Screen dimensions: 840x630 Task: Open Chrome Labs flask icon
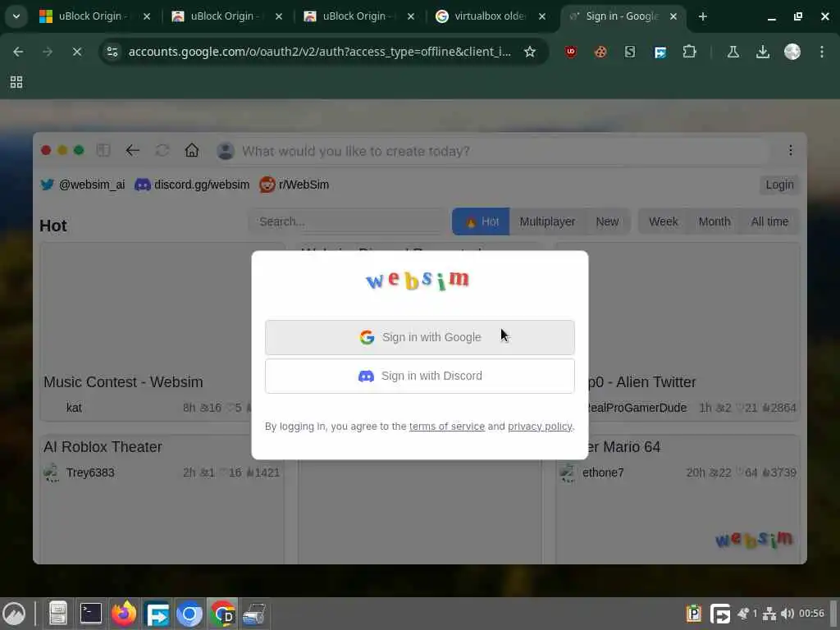click(x=733, y=52)
